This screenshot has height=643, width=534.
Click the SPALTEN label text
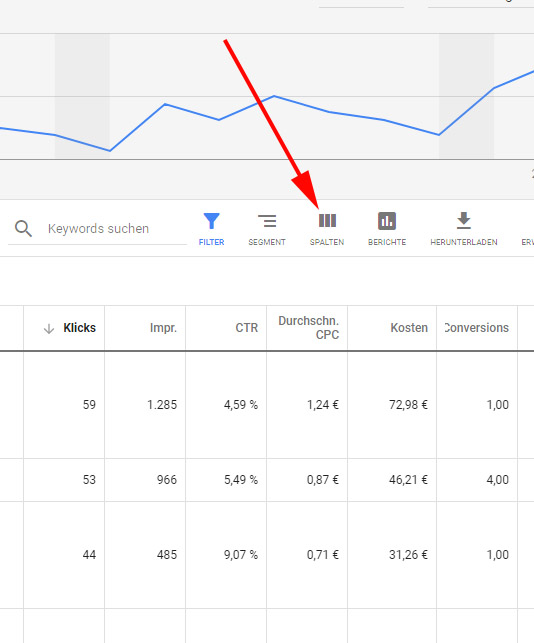click(x=327, y=242)
